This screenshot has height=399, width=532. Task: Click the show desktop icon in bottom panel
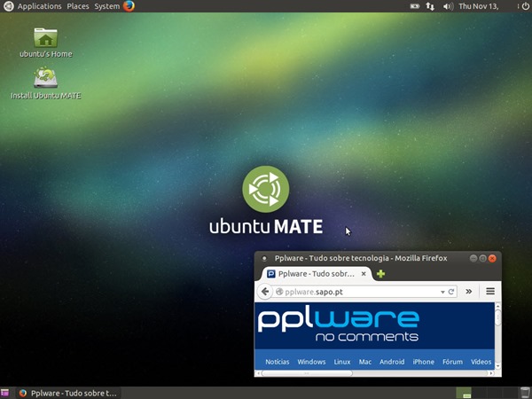pos(4,393)
